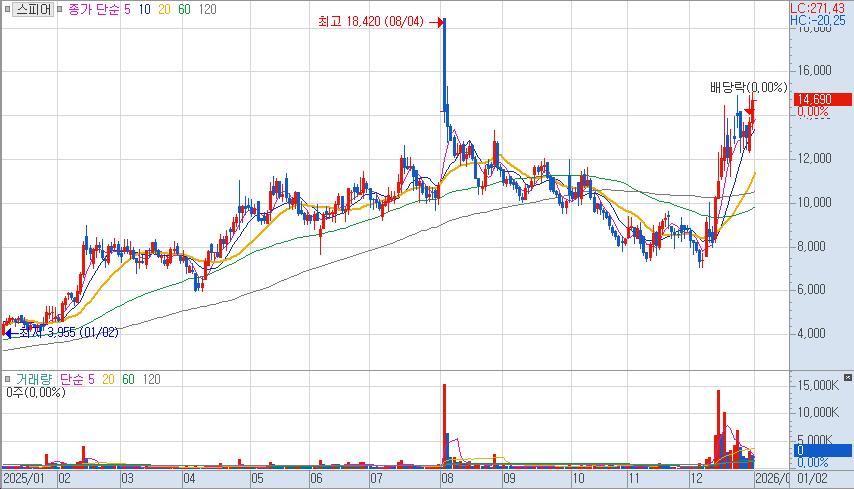Toggle the volume 20-day average label
This screenshot has height=489, width=854.
tap(107, 379)
